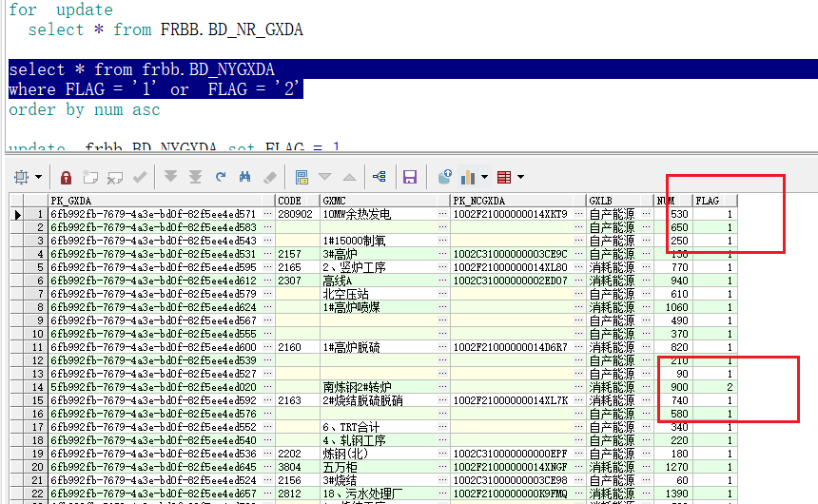Open the ellipsis editor for row 5 GXLB
Screen dimensions: 818x504
click(646, 267)
